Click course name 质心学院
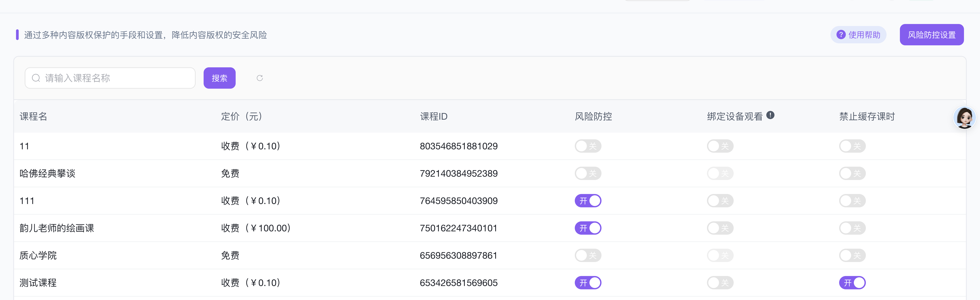980x300 pixels. pos(38,255)
